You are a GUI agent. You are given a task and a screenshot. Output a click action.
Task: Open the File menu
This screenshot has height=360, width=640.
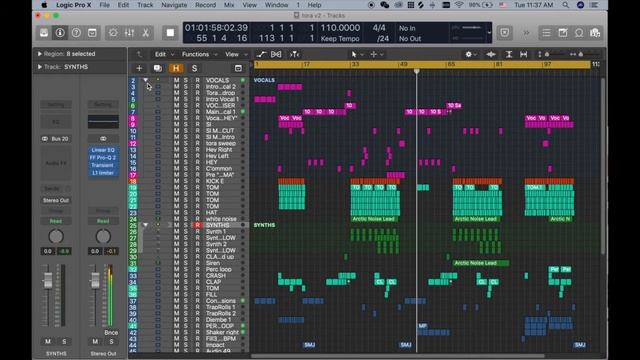pos(104,5)
